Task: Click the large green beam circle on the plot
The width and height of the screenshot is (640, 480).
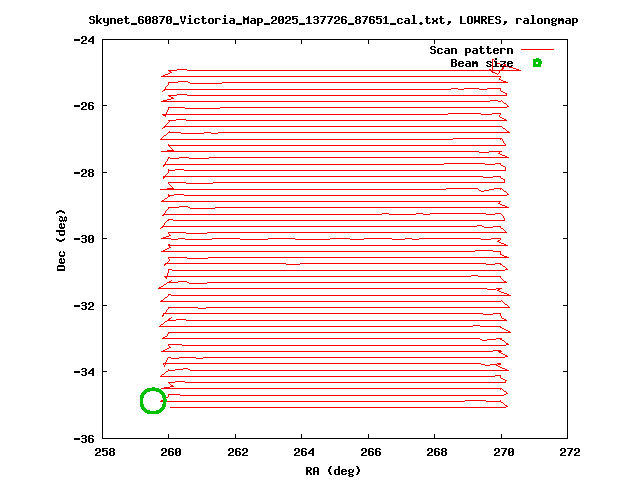Action: tap(153, 400)
